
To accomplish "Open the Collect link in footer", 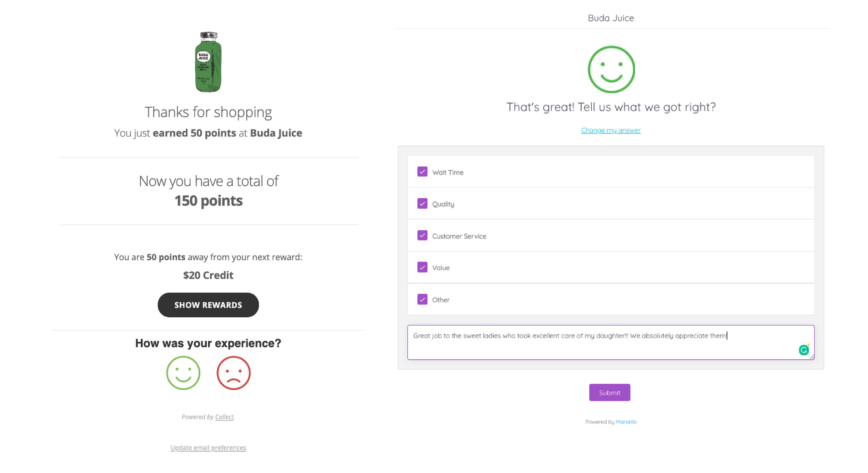I will [224, 417].
